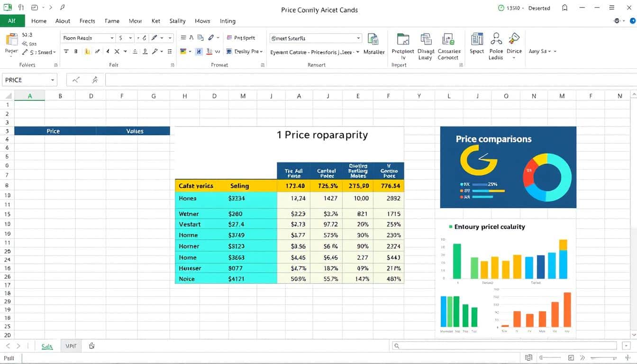The image size is (637, 364).
Task: Open the Smeet Saterfls combo box
Action: [316, 38]
